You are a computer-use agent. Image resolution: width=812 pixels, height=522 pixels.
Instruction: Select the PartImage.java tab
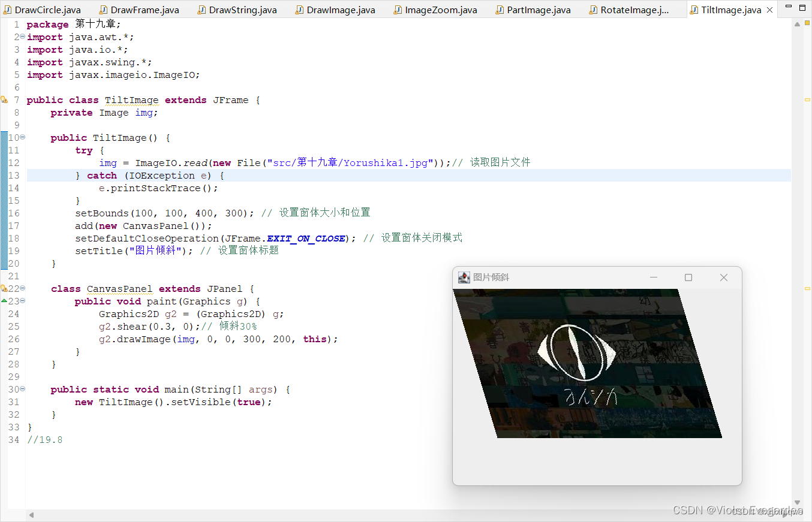[x=533, y=10]
